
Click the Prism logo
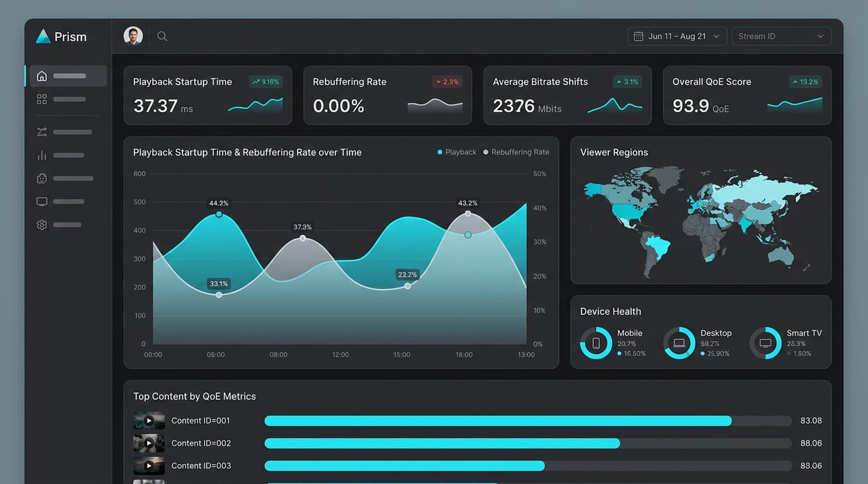pos(61,37)
